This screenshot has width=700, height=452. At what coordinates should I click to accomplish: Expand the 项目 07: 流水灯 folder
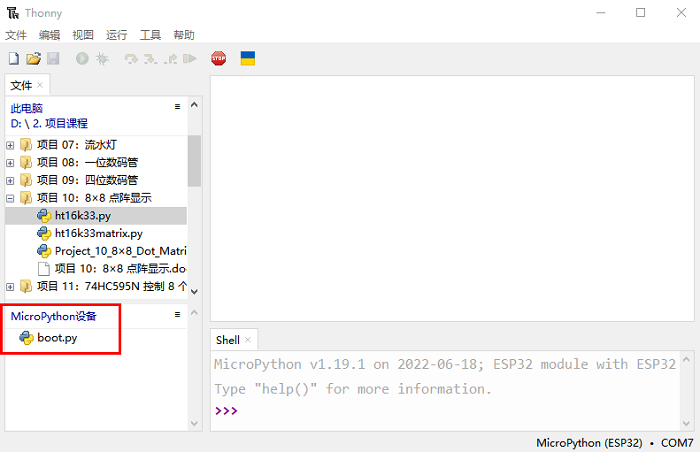pyautogui.click(x=11, y=145)
